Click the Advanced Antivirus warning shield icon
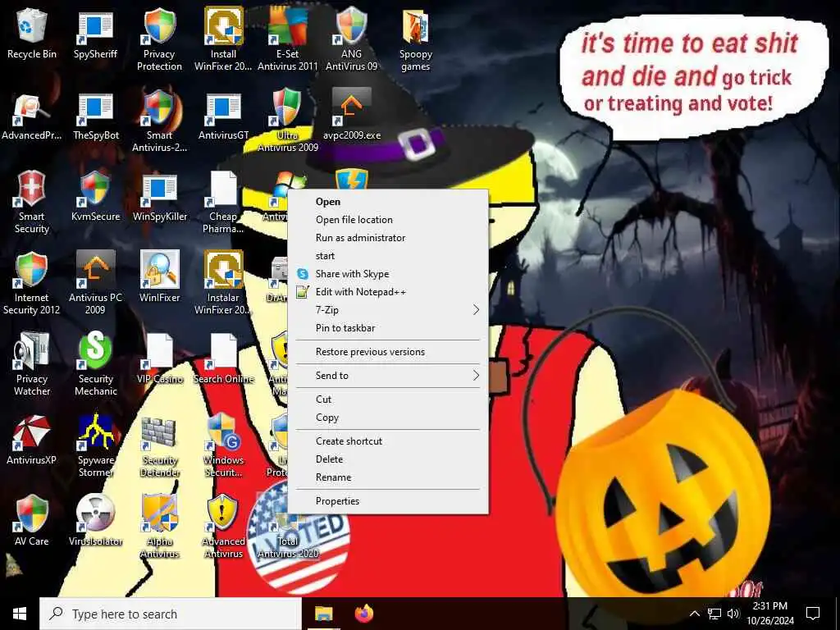The image size is (840, 630). point(223,514)
